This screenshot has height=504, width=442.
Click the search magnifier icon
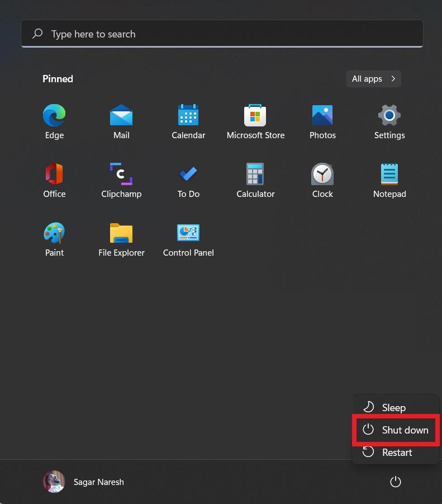pos(37,34)
